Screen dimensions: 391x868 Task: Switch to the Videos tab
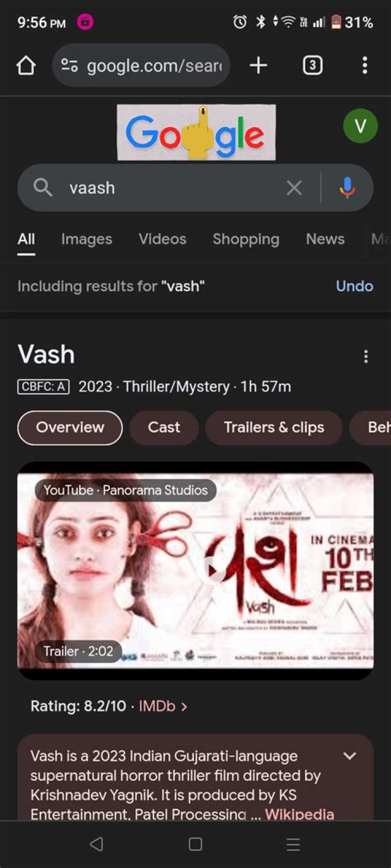click(162, 239)
